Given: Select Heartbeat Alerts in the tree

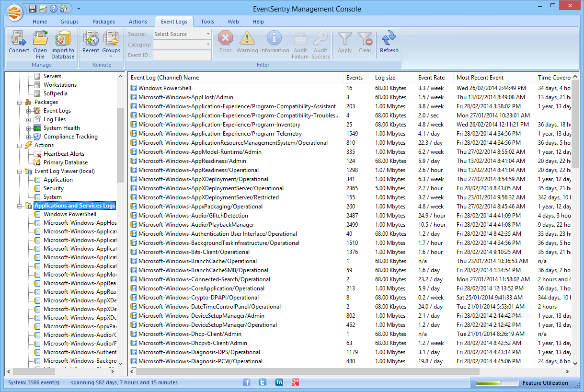Looking at the screenshot, I should [x=64, y=154].
